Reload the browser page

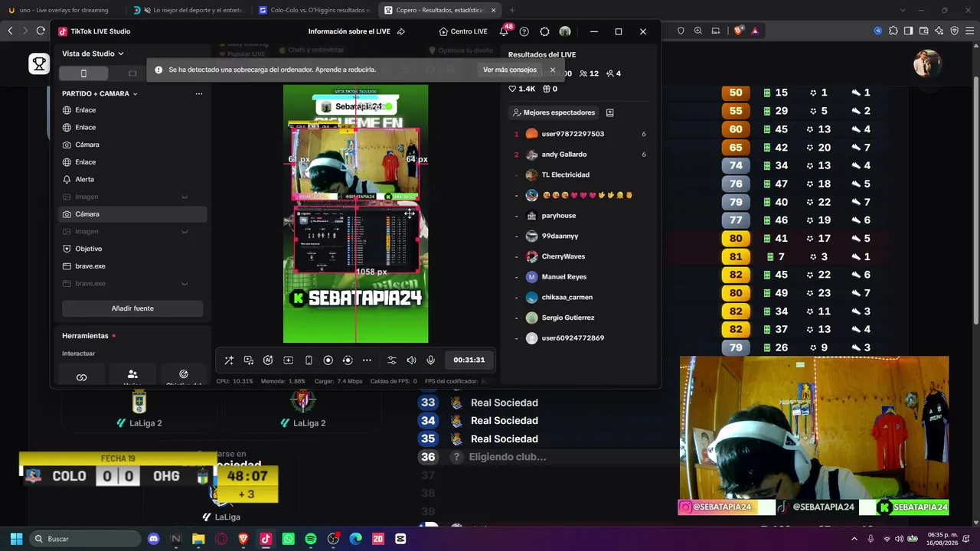41,31
